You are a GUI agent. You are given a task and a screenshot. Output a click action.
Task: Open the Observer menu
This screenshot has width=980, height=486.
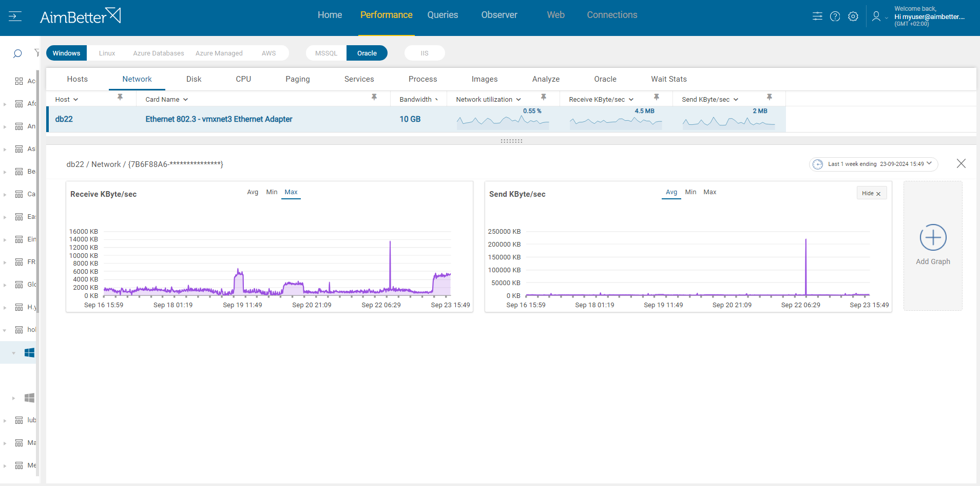(x=499, y=15)
